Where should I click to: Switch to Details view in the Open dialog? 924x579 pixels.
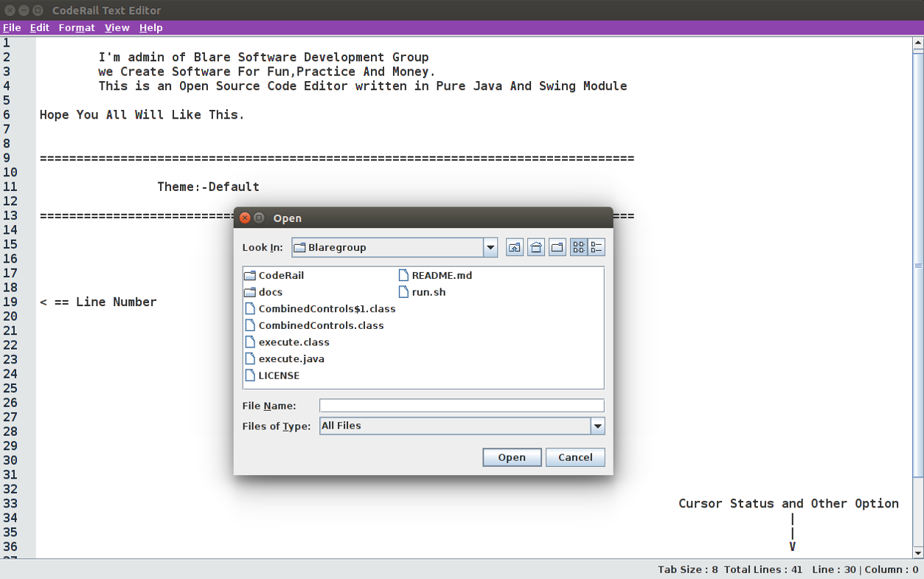click(597, 248)
